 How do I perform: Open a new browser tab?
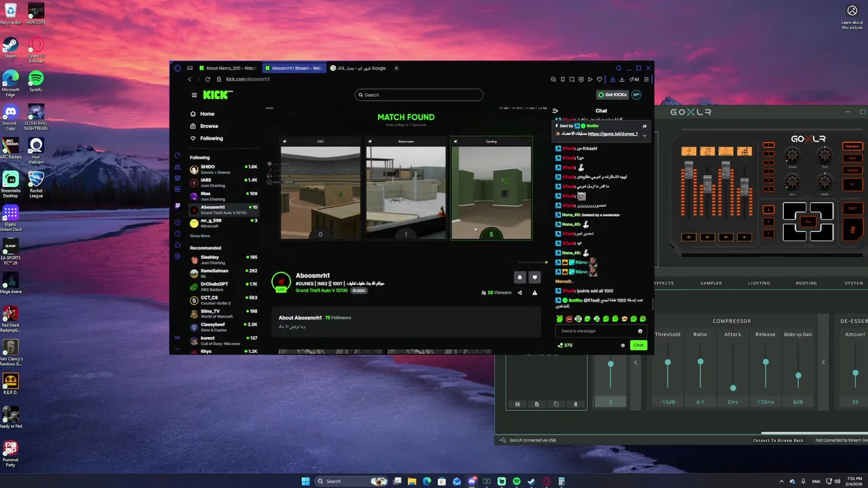click(397, 68)
